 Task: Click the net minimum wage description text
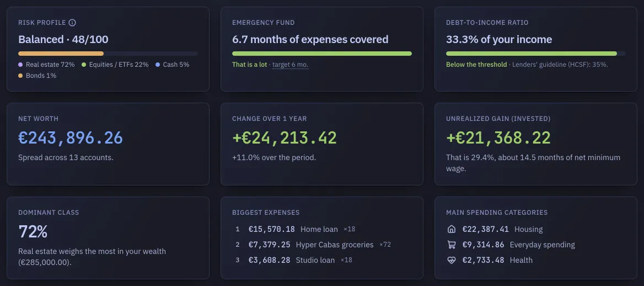click(x=533, y=163)
